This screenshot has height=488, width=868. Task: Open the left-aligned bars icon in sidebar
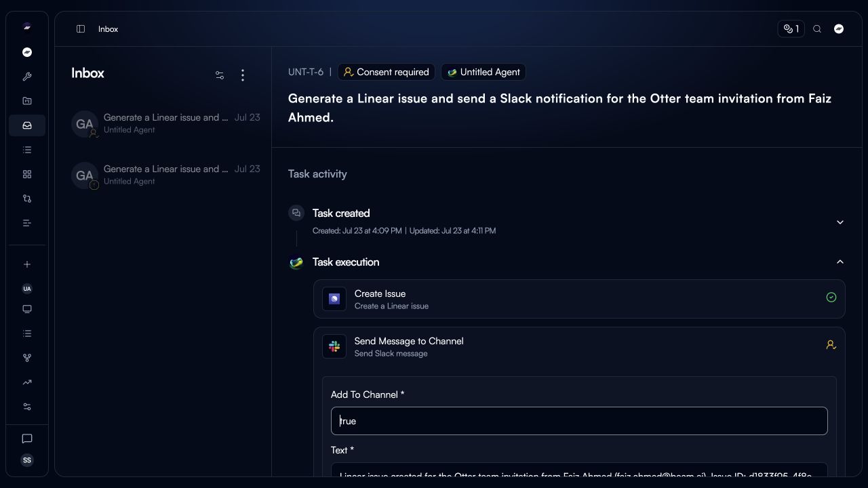[x=27, y=223]
